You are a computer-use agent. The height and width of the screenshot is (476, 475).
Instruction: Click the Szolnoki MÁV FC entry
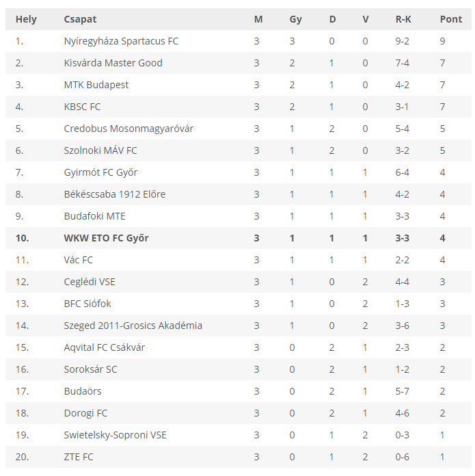point(100,150)
